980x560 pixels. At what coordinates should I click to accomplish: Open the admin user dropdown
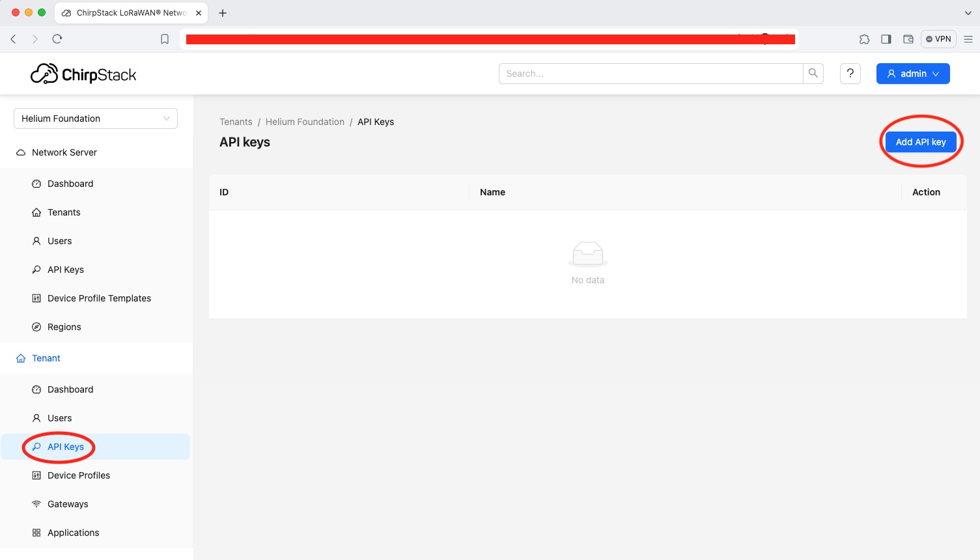912,74
